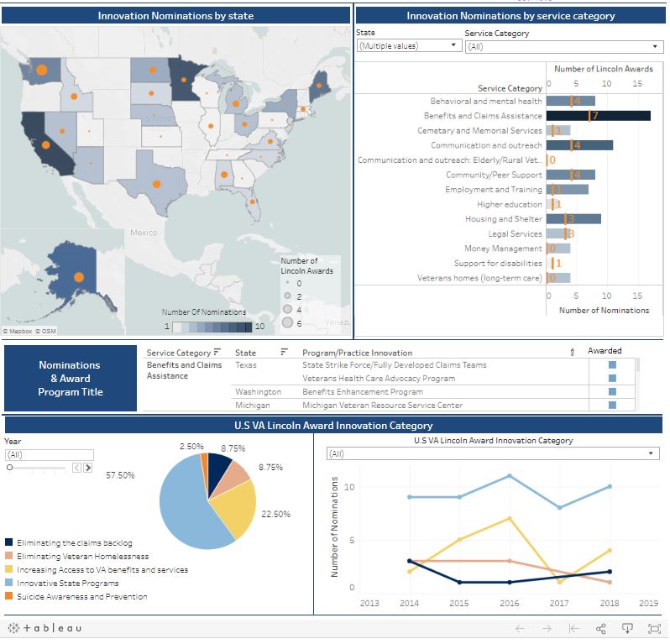Click the undo arrow in Tableau toolbar
The height and width of the screenshot is (644, 670).
[520, 628]
